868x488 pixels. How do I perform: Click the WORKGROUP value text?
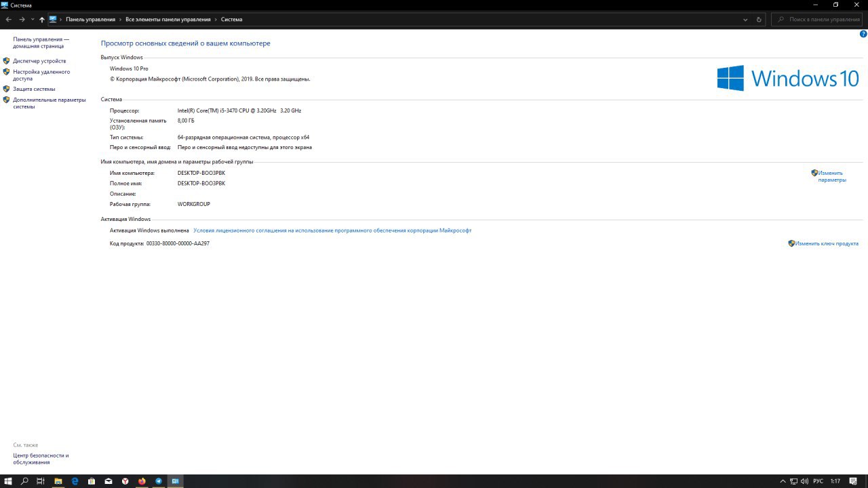194,204
